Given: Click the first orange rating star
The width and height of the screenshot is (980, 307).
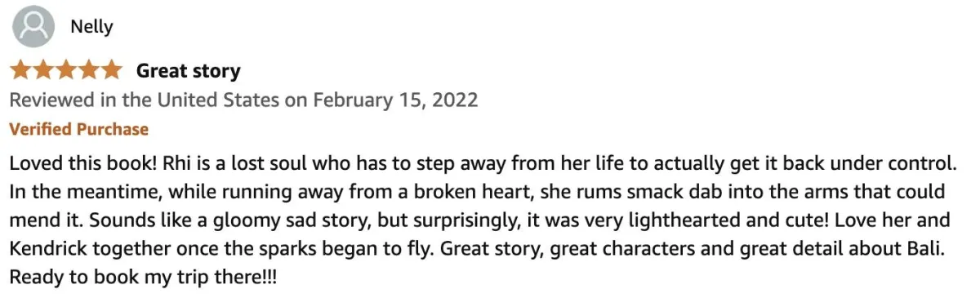Looking at the screenshot, I should [x=21, y=70].
